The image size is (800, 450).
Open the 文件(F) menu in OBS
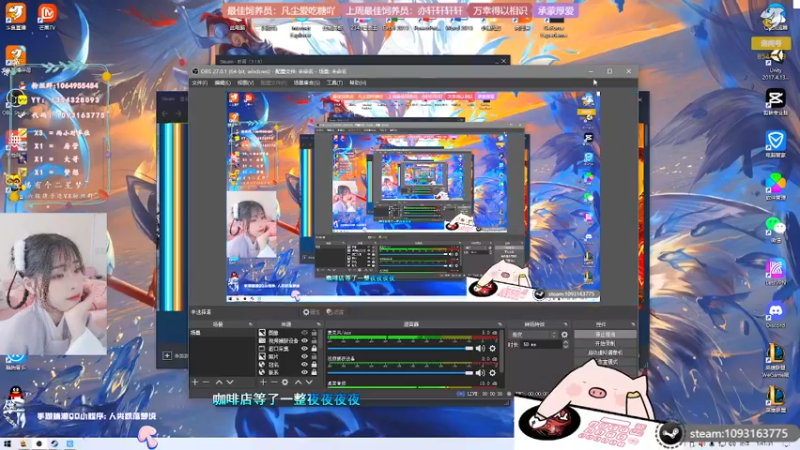199,83
